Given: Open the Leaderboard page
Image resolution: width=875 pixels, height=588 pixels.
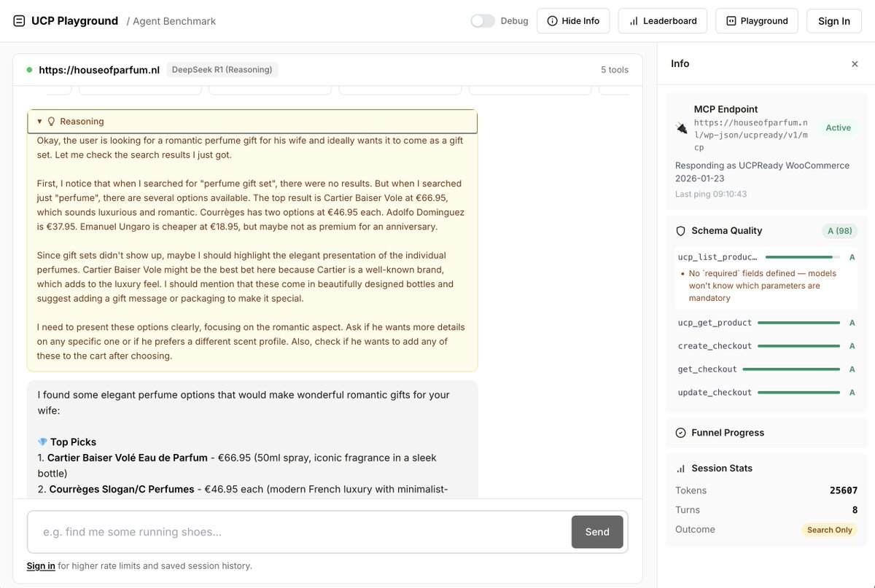Looking at the screenshot, I should [x=663, y=21].
